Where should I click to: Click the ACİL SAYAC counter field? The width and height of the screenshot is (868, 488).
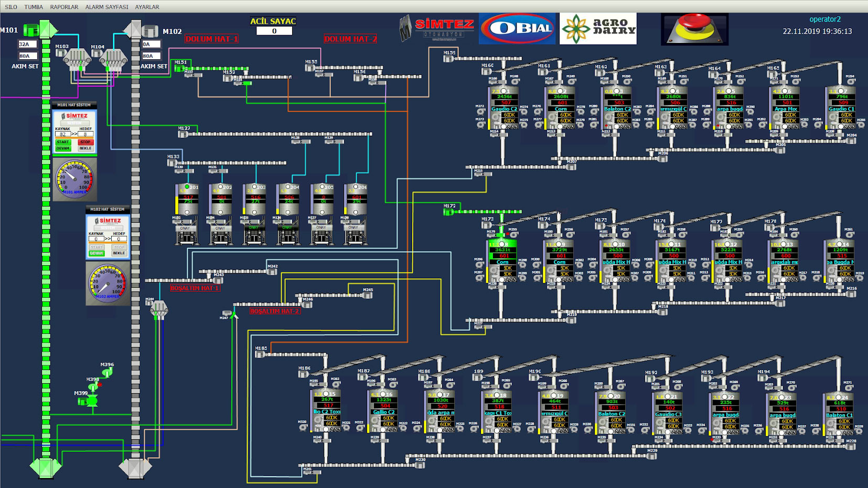(274, 31)
